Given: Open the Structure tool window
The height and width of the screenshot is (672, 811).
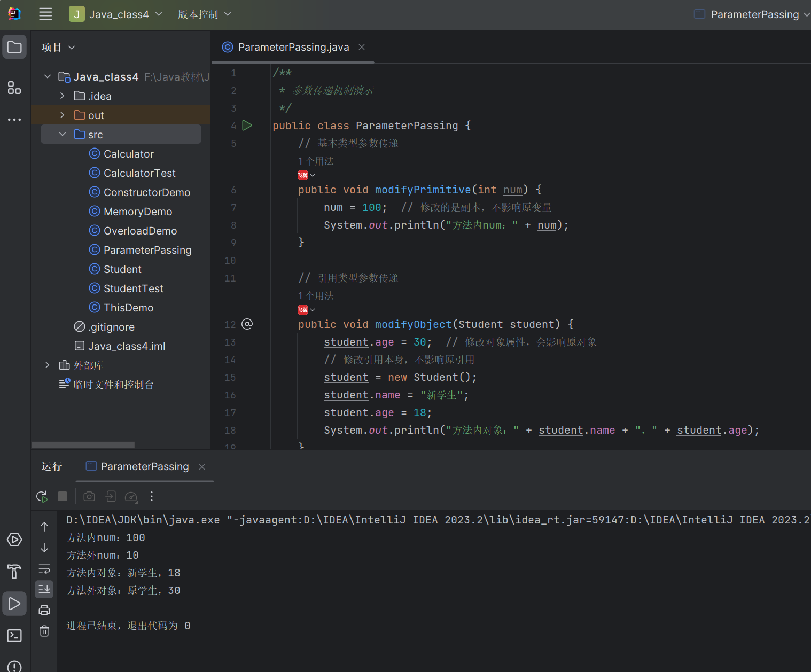Looking at the screenshot, I should pyautogui.click(x=14, y=88).
